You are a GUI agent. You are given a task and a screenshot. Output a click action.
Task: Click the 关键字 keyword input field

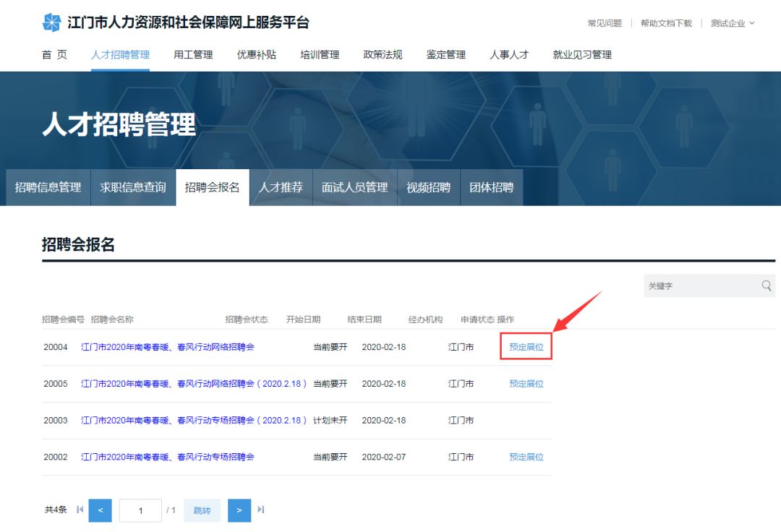click(x=694, y=286)
